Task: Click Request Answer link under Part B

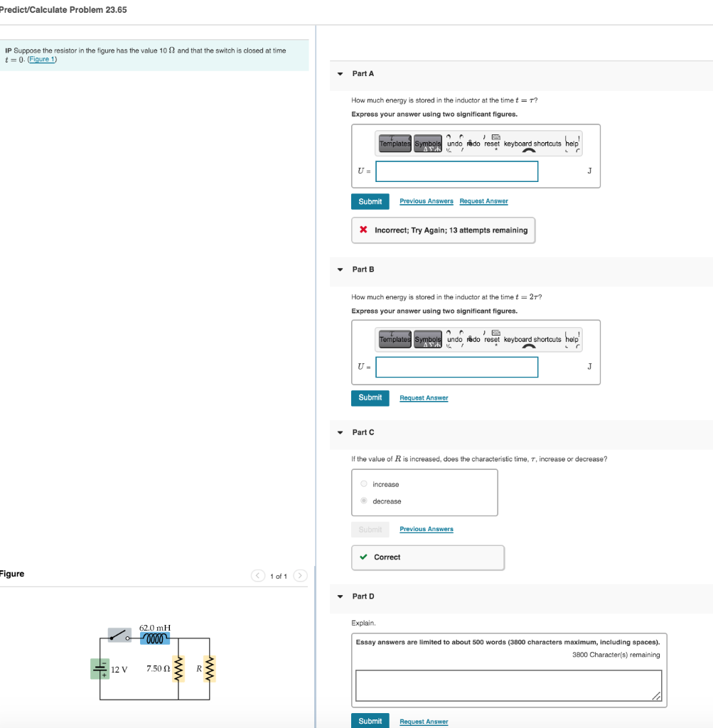Action: tap(424, 397)
